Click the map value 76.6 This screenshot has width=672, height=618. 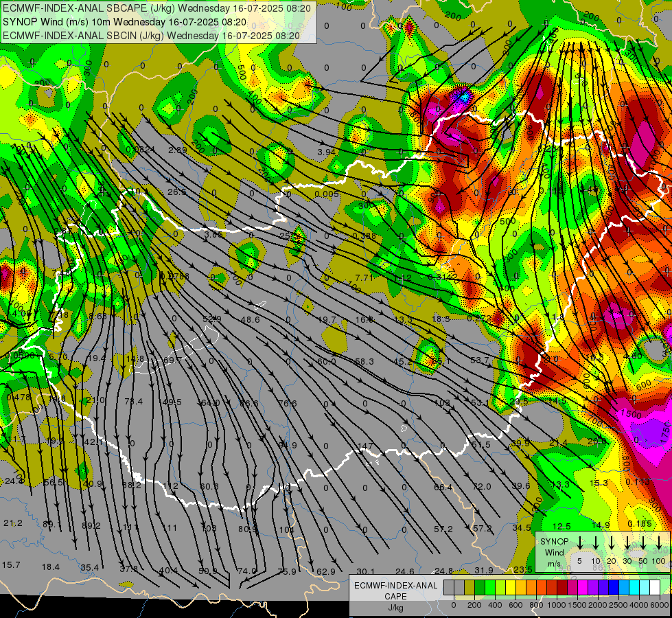point(287,403)
